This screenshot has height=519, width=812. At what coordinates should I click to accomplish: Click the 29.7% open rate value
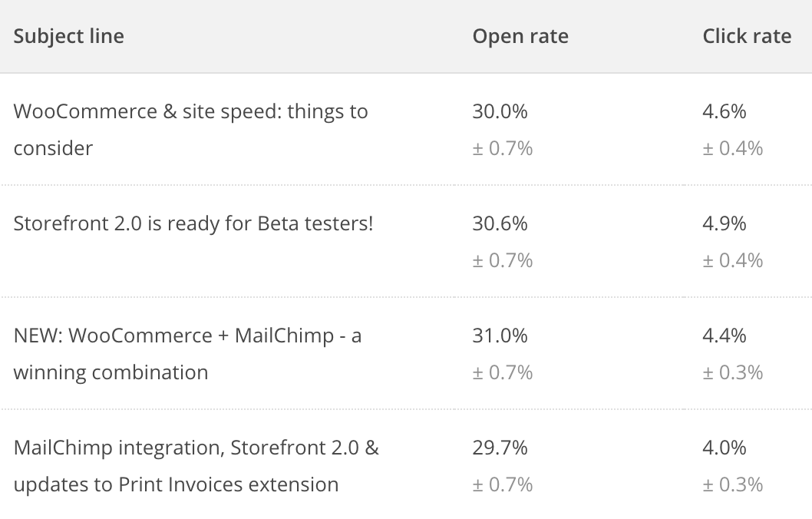pyautogui.click(x=500, y=448)
